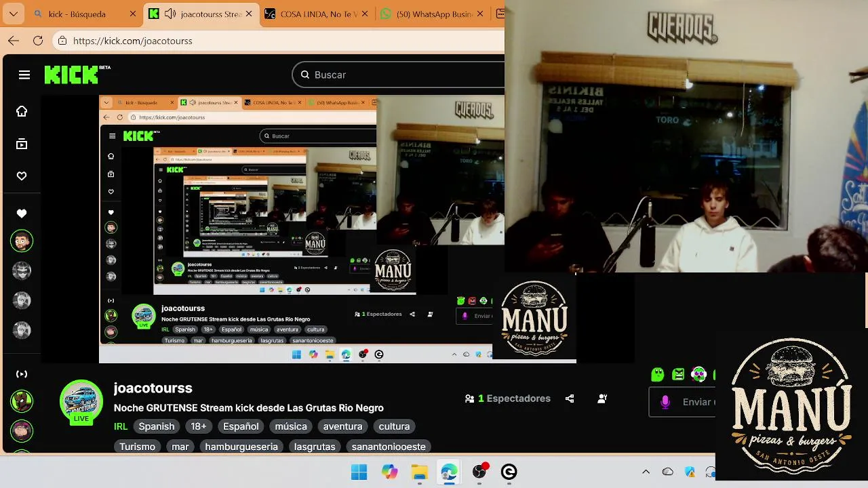The height and width of the screenshot is (488, 868).
Task: Close the COSA LINDA tab
Action: [366, 14]
